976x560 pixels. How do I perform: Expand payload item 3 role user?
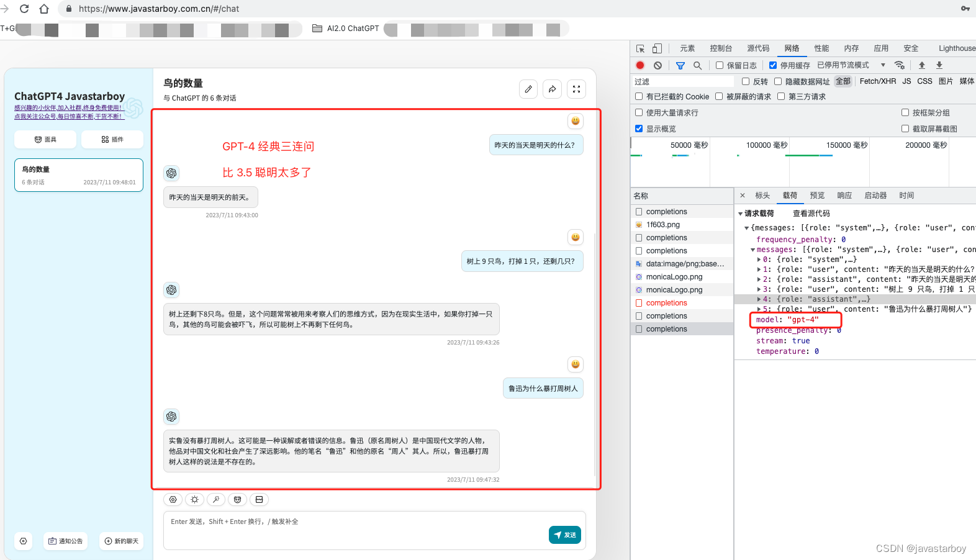tap(759, 289)
